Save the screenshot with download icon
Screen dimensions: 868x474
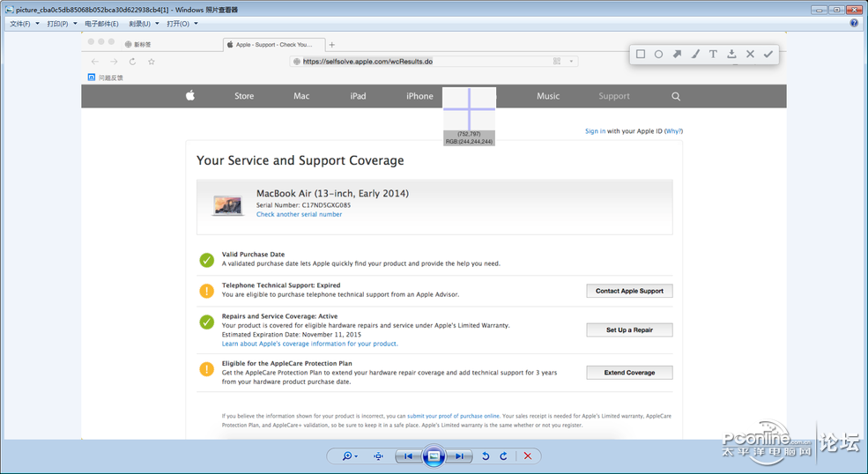(731, 54)
